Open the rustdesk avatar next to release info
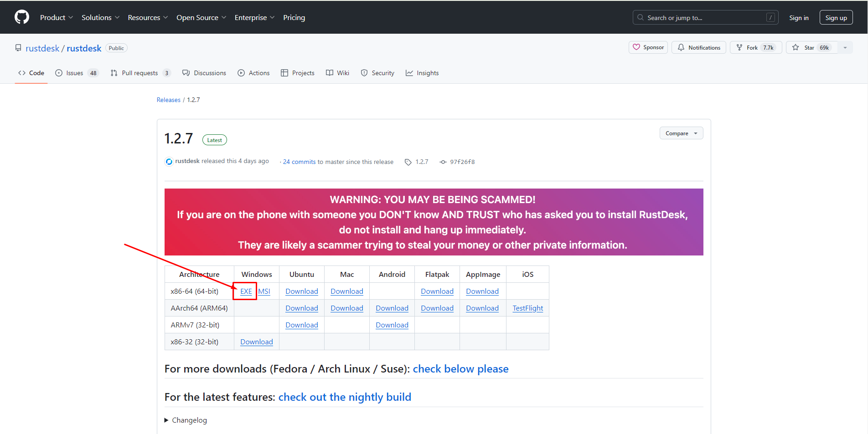 (169, 161)
